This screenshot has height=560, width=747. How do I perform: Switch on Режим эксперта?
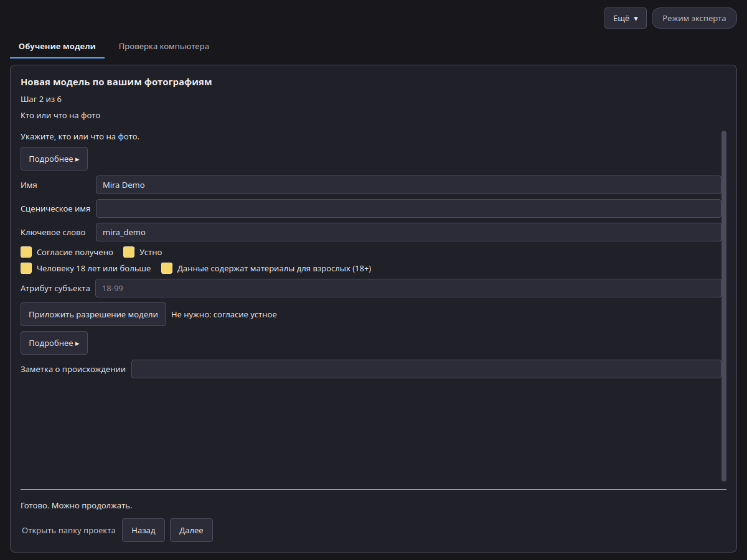point(694,18)
